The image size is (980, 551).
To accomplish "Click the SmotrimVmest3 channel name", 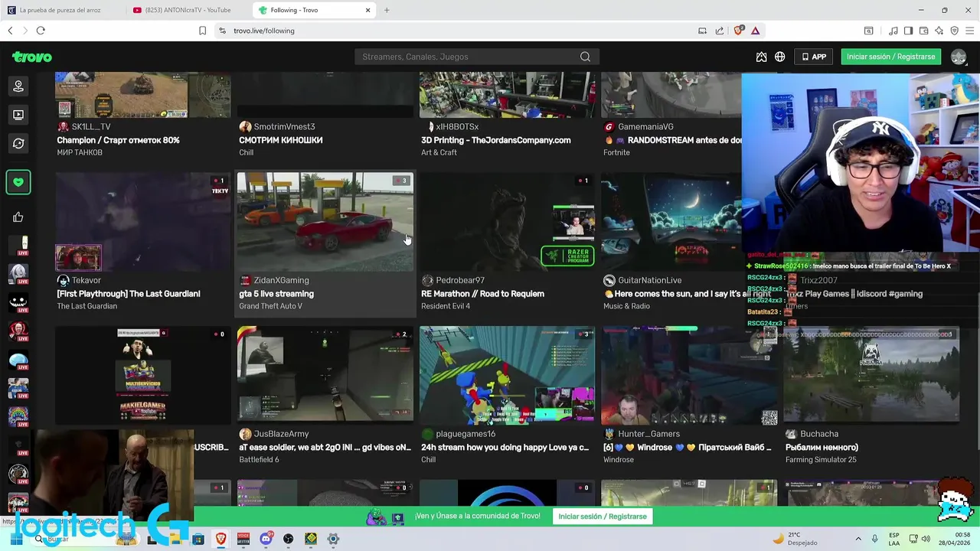I will (284, 127).
